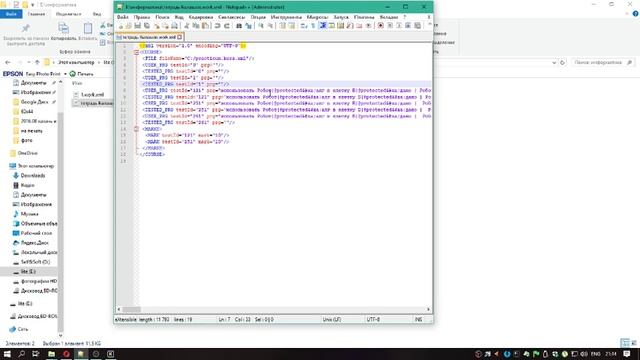Click the Save All icon in Notepad++ toolbar
The width and height of the screenshot is (640, 360).
pos(146,26)
